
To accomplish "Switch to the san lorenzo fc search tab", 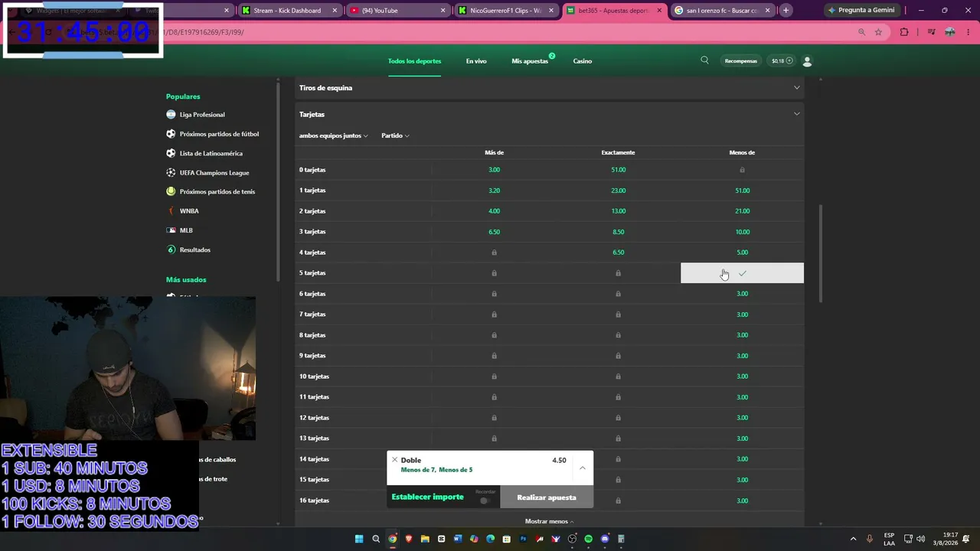I will tap(724, 11).
